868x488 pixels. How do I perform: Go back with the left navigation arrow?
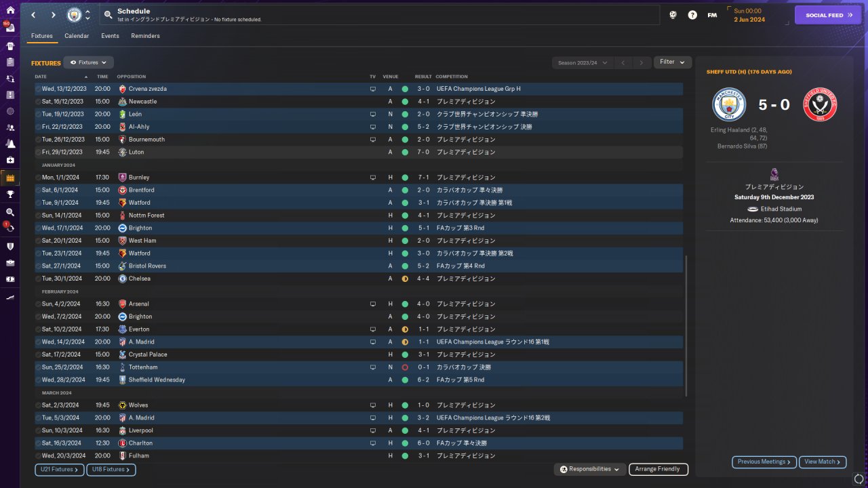pos(33,15)
